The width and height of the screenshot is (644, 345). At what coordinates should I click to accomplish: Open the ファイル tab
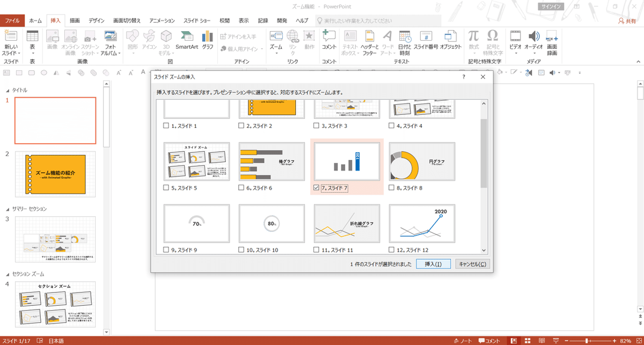tap(12, 20)
